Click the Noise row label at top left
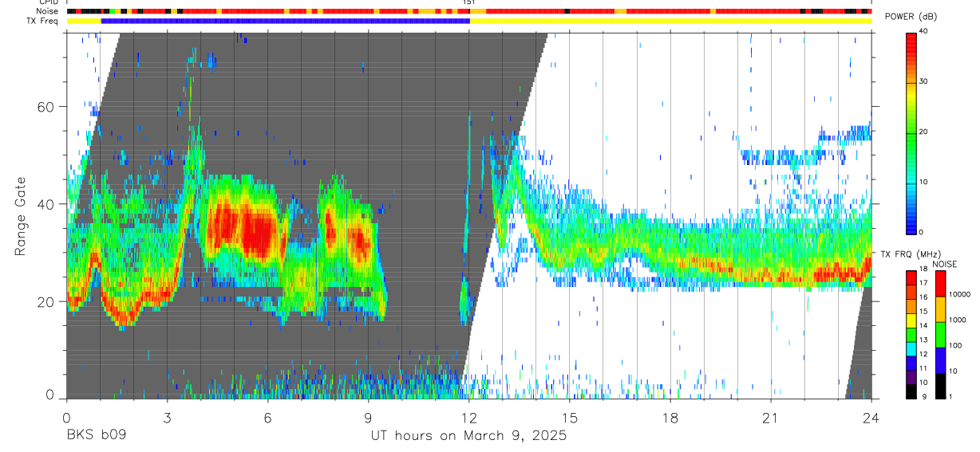The image size is (980, 452). (46, 11)
